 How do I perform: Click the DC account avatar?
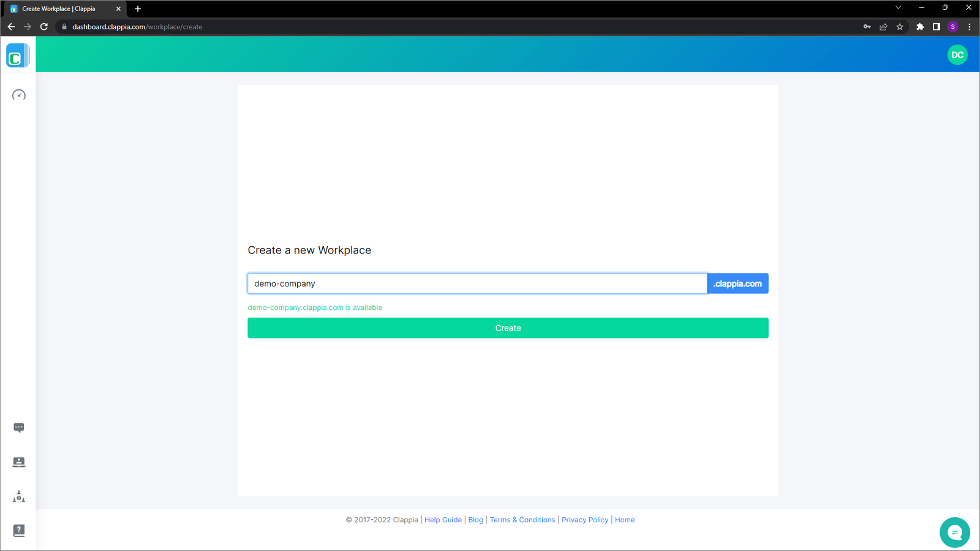click(957, 54)
